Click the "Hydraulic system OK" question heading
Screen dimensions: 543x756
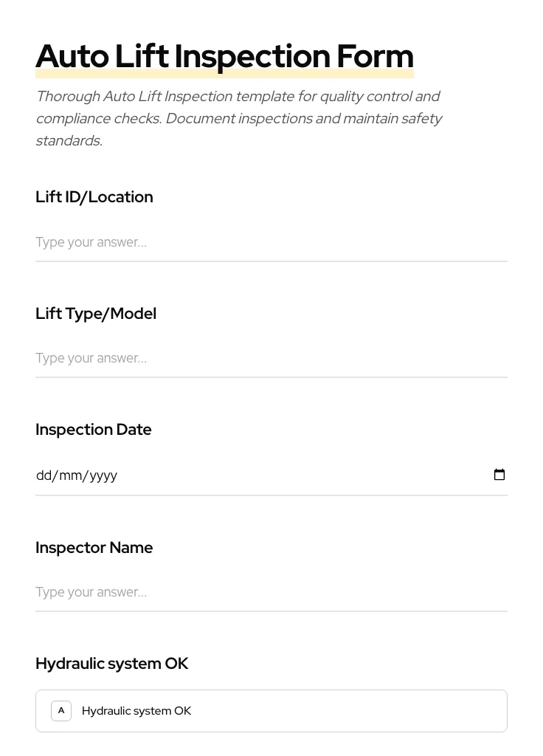(112, 663)
